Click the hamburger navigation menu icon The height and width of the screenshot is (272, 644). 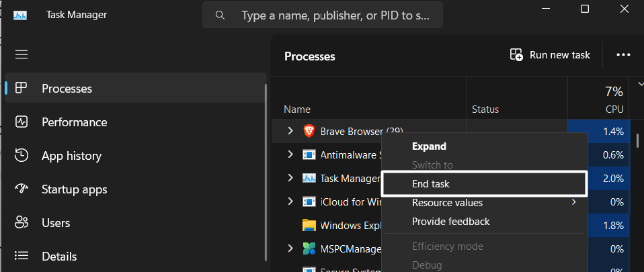pos(22,54)
